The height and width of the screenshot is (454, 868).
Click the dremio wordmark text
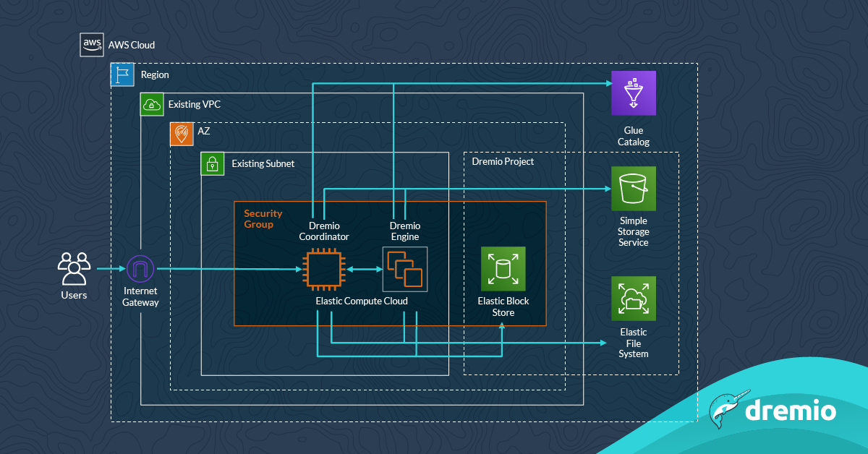point(790,411)
